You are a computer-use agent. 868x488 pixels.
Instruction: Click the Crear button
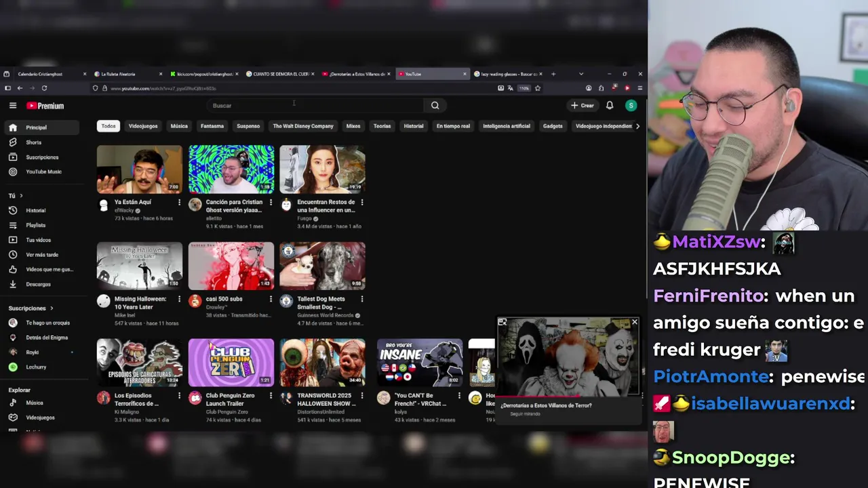tap(583, 106)
